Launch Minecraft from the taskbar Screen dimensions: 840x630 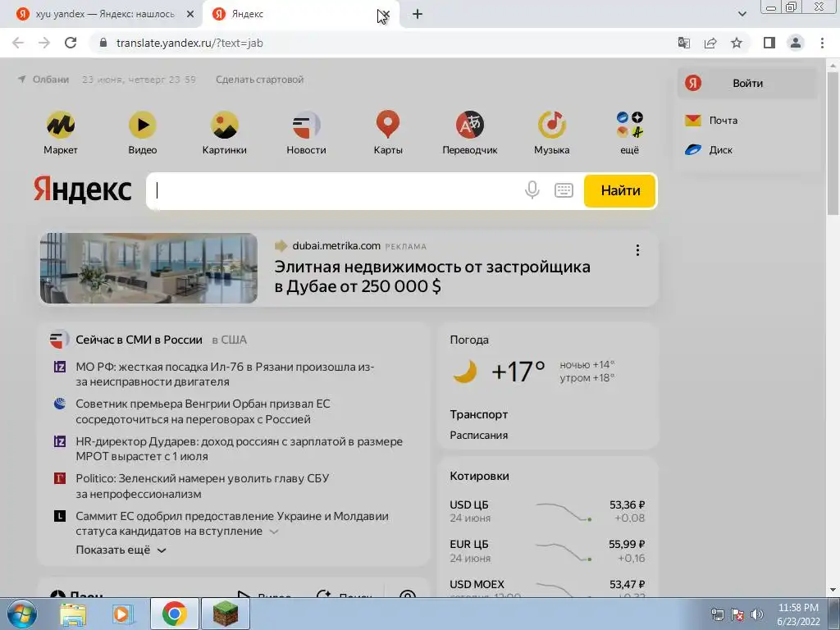(x=226, y=614)
